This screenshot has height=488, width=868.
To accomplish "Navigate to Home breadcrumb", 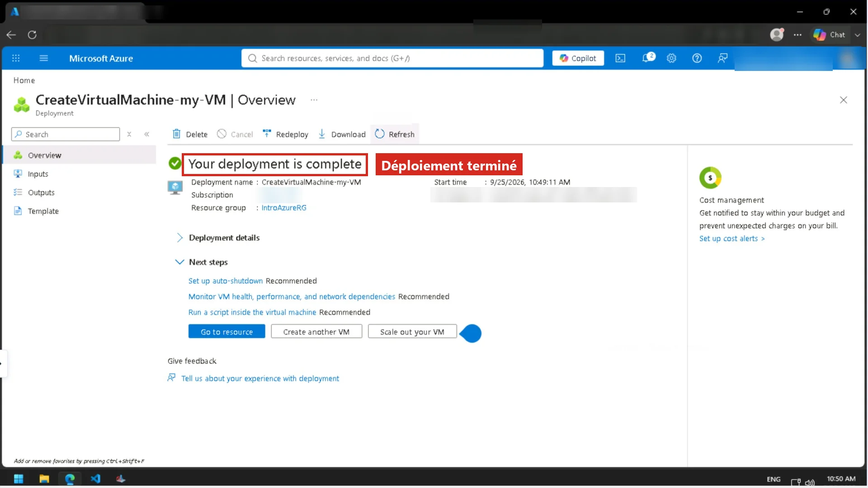I will (24, 80).
